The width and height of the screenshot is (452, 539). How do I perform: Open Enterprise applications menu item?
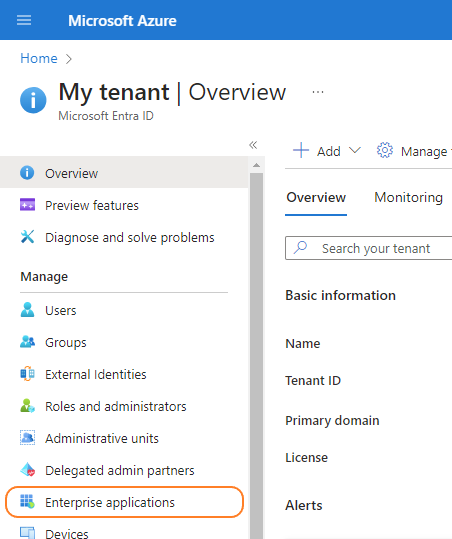pos(124,502)
